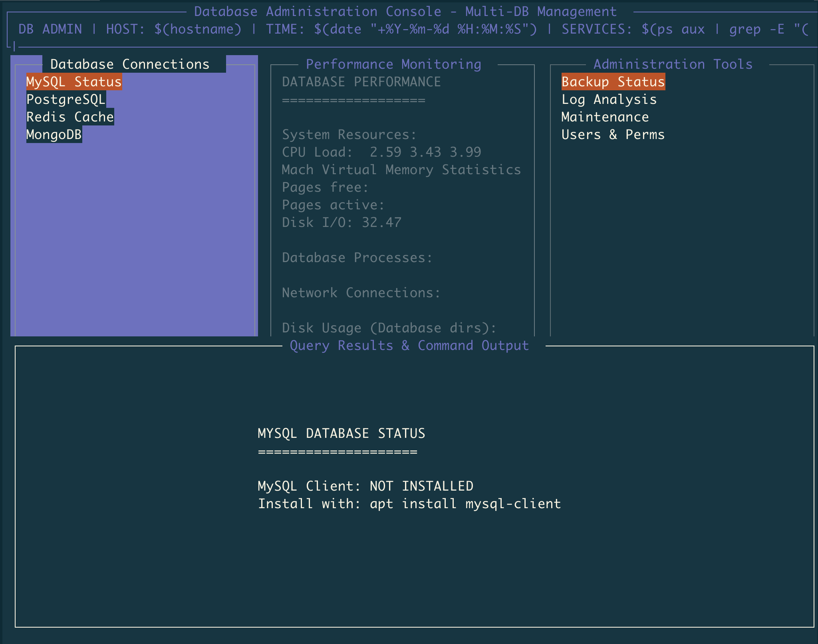
Task: Click the Database Connections panel title
Action: pyautogui.click(x=130, y=64)
